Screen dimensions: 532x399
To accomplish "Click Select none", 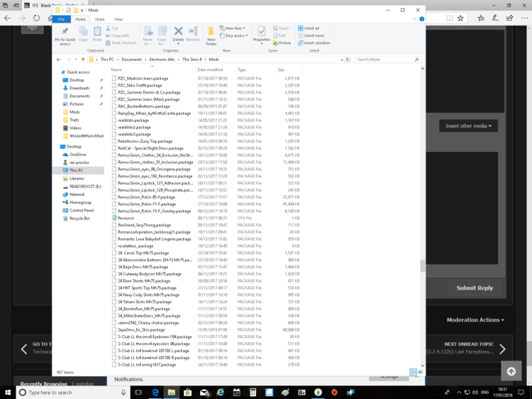I will coord(311,35).
